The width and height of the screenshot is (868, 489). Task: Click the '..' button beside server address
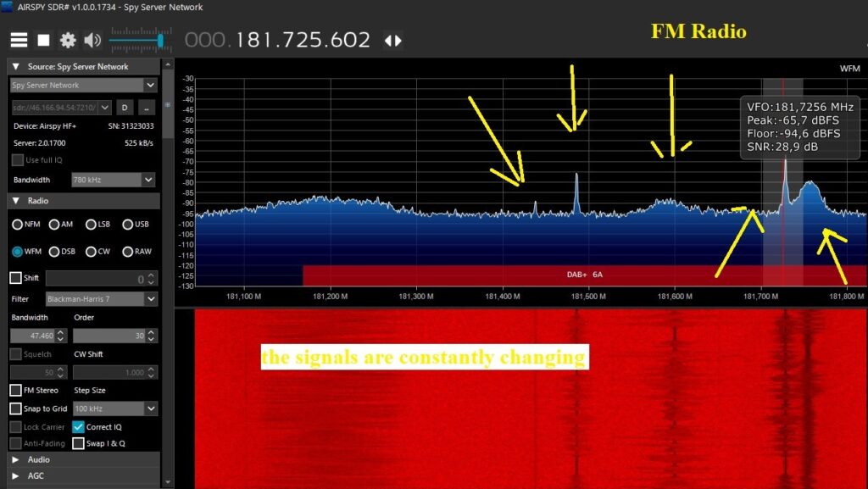pyautogui.click(x=147, y=108)
